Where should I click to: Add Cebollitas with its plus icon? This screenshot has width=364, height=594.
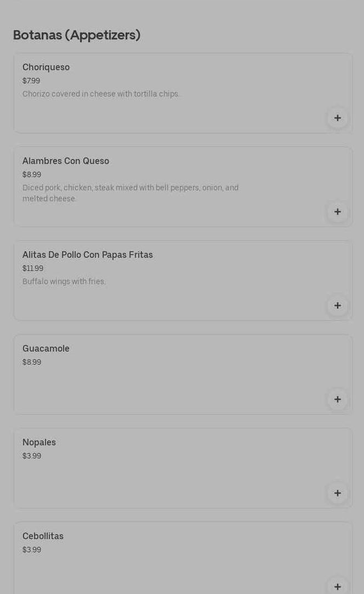point(337,586)
